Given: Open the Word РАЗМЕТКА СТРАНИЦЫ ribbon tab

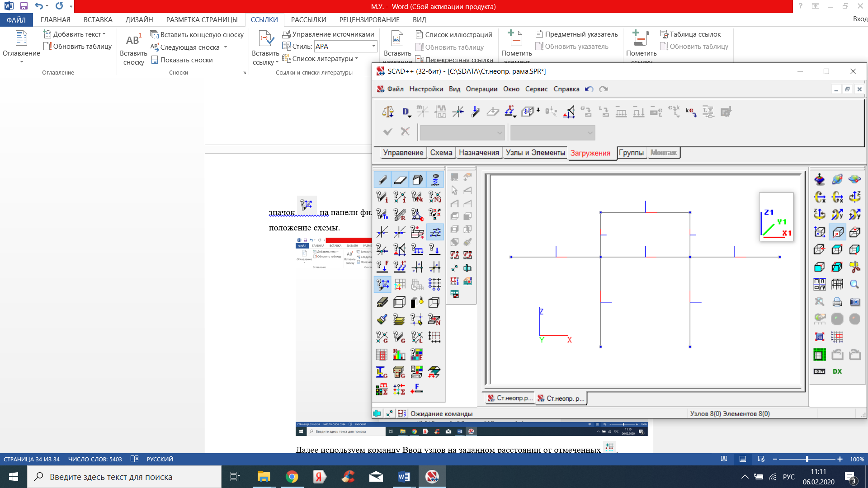Looking at the screenshot, I should (202, 20).
